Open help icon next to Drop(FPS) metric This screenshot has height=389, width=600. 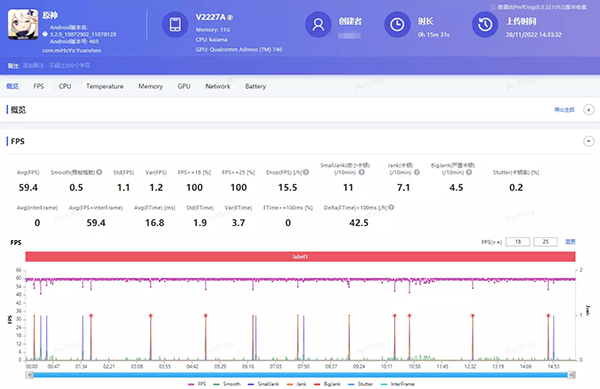pos(306,172)
